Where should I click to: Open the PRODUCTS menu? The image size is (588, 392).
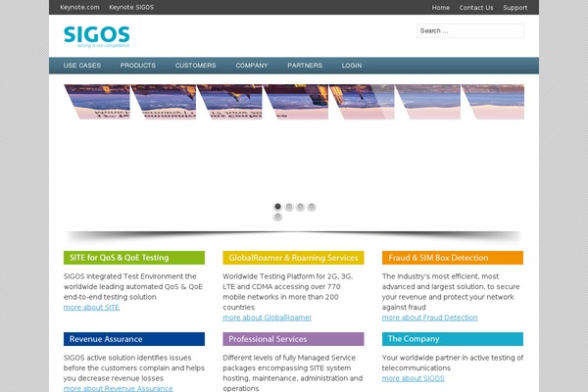pyautogui.click(x=138, y=66)
